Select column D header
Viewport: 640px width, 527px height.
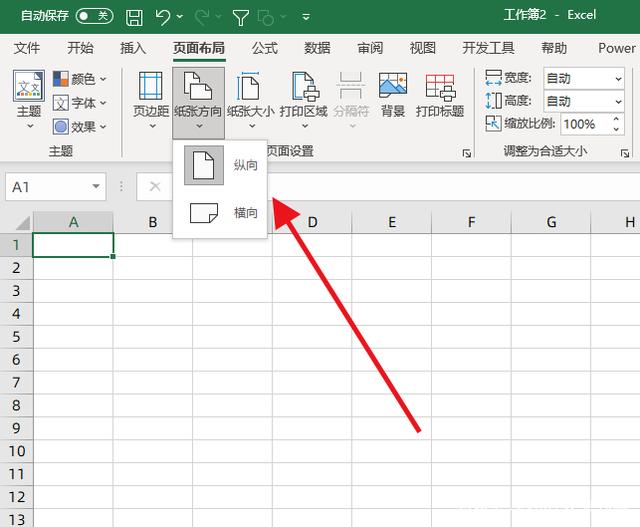312,222
